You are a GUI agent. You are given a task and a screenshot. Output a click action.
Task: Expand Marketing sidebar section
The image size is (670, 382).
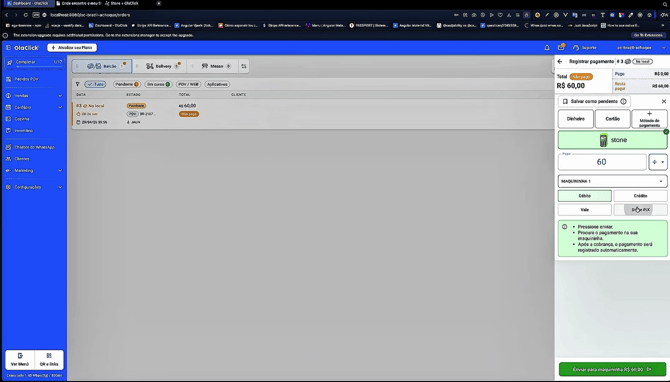pyautogui.click(x=34, y=170)
